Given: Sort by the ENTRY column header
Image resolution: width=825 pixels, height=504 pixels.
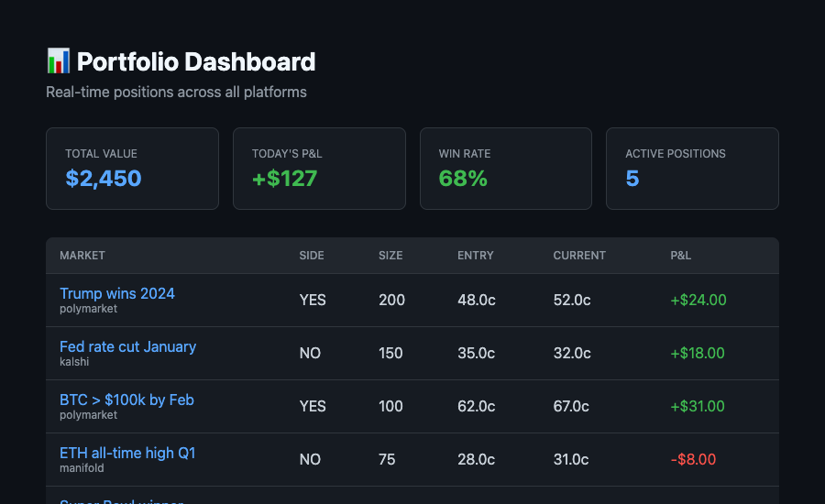Looking at the screenshot, I should 475,256.
